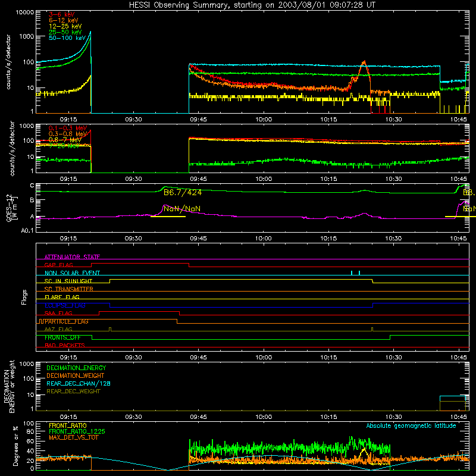Click the B level tick on GOES panel
476x476 pixels.
tap(32, 201)
